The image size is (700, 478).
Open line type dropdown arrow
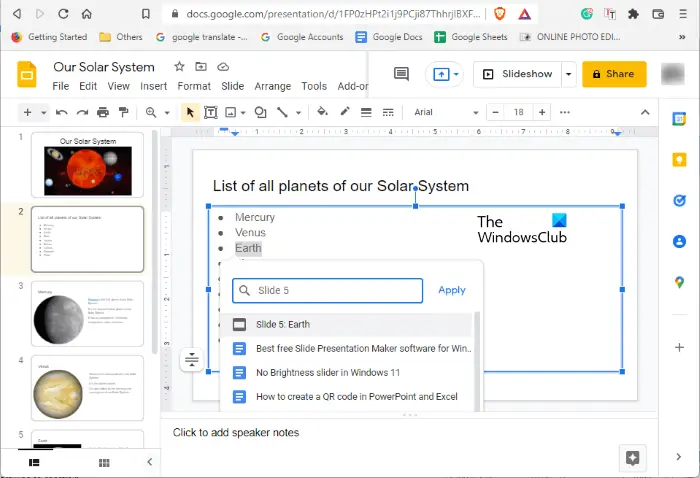click(x=298, y=113)
